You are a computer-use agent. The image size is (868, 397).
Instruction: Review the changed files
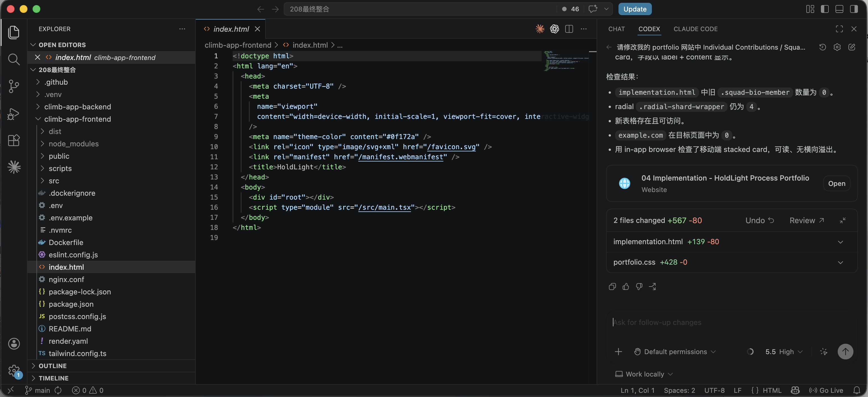[807, 220]
